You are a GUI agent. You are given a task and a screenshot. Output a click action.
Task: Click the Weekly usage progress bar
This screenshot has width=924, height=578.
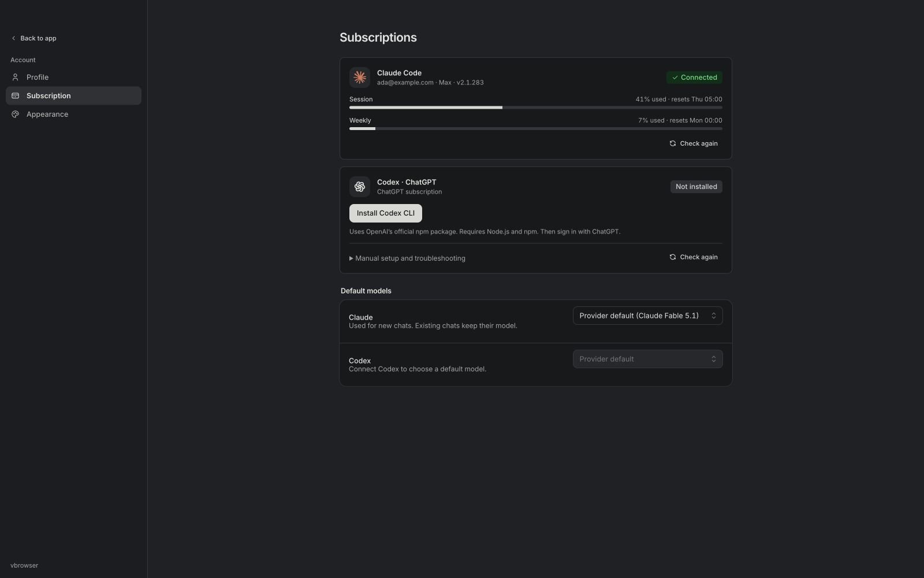tap(536, 129)
